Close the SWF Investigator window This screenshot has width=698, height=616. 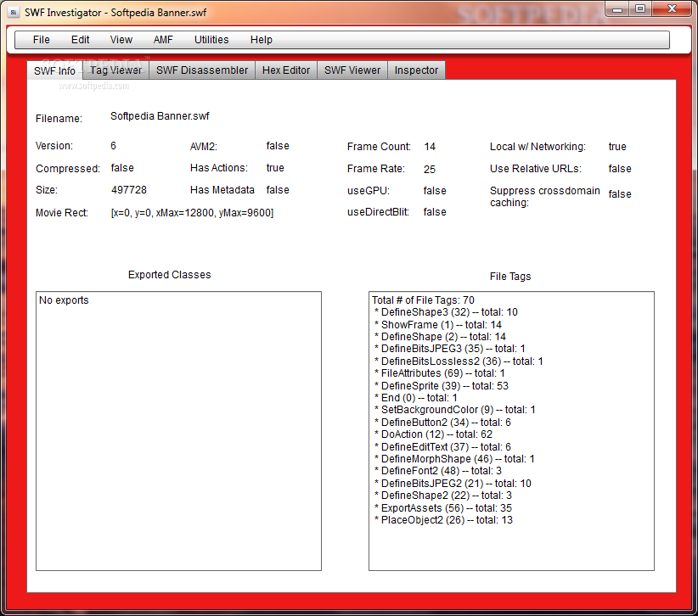(x=673, y=8)
